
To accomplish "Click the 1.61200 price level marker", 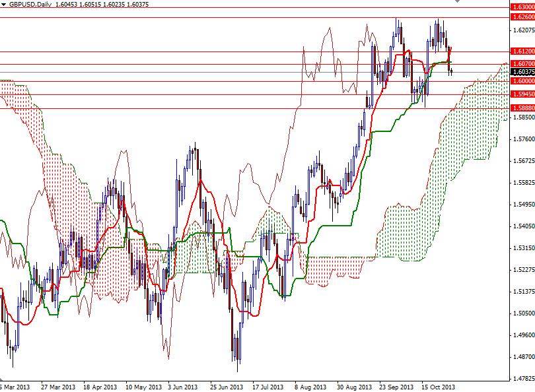I will pos(520,50).
